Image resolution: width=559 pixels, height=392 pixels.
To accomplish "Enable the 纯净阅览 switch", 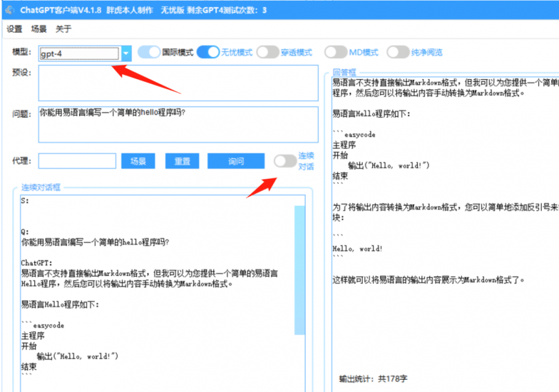I will (x=398, y=53).
